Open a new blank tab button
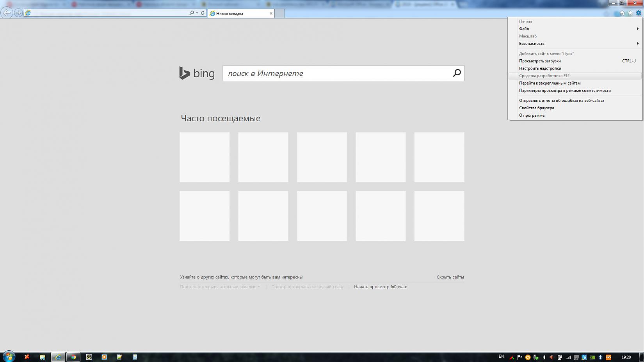Viewport: 644px width, 362px height. click(280, 13)
